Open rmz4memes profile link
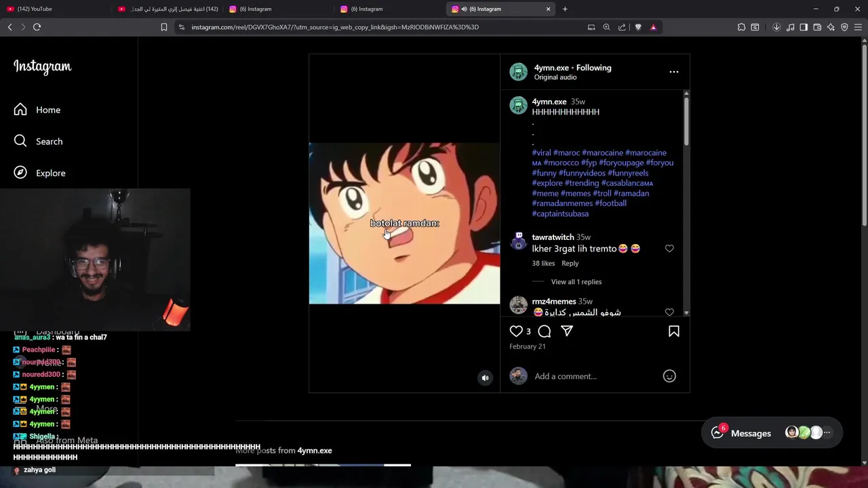 pos(554,302)
